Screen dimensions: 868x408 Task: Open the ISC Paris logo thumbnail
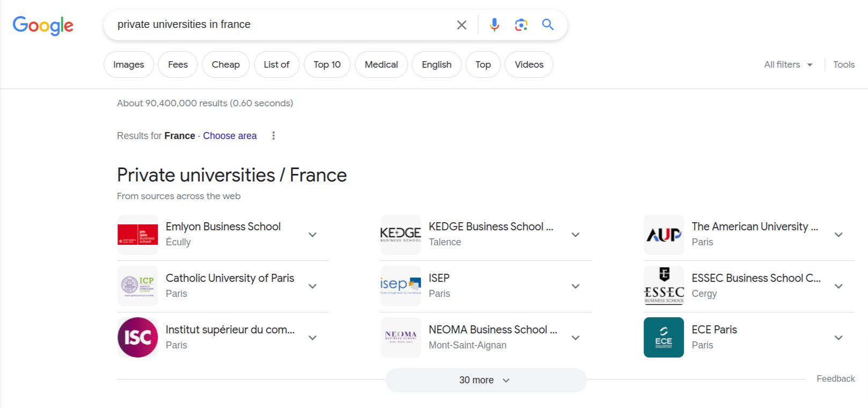(138, 338)
